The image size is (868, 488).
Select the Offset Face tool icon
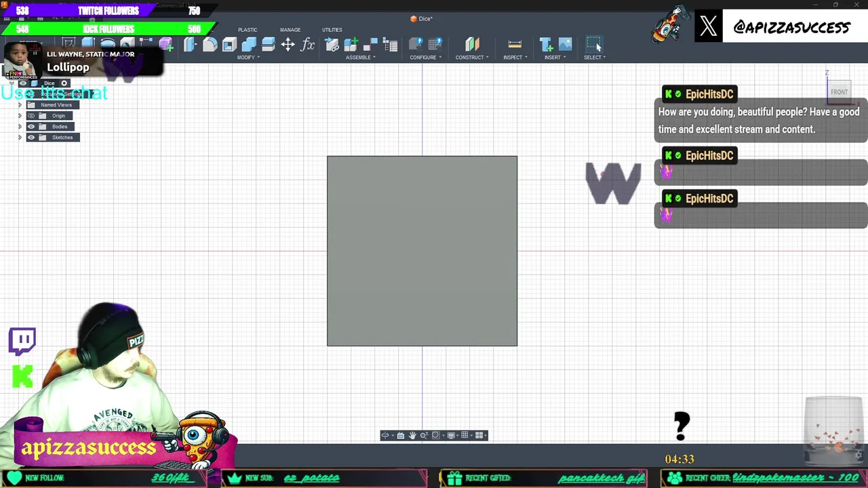(269, 45)
